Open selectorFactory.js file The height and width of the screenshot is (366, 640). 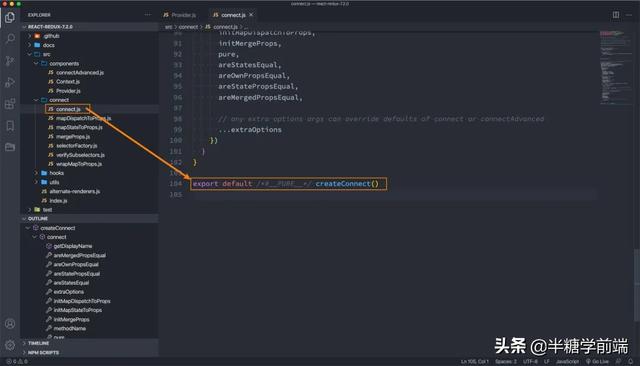77,146
